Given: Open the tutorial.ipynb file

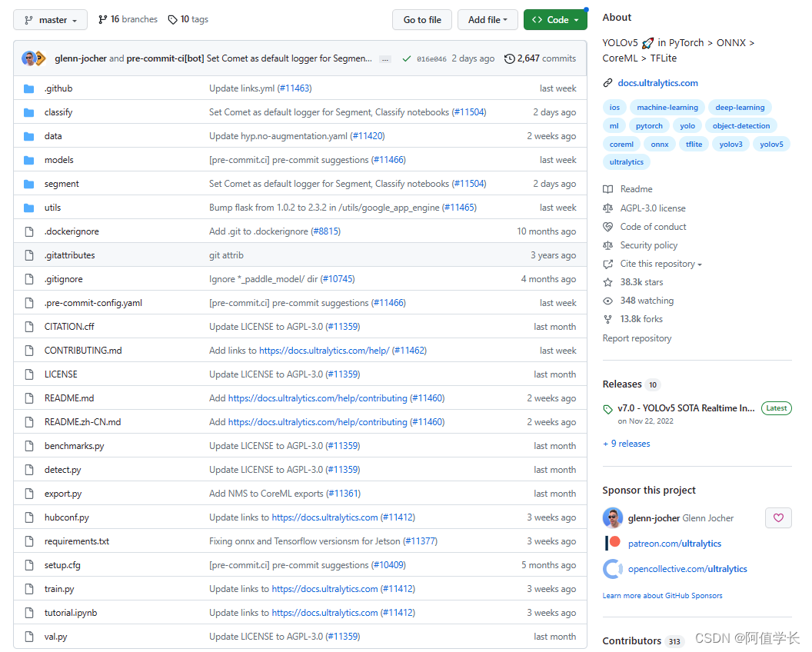Looking at the screenshot, I should 71,613.
